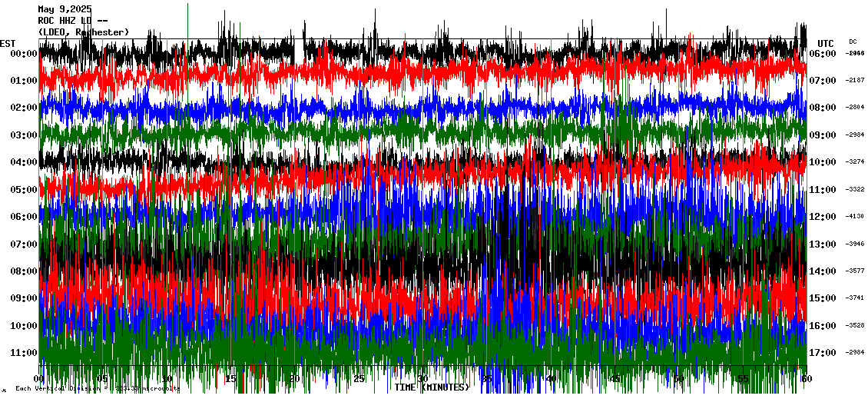Click the 13:00 UTC time label

tap(823, 244)
